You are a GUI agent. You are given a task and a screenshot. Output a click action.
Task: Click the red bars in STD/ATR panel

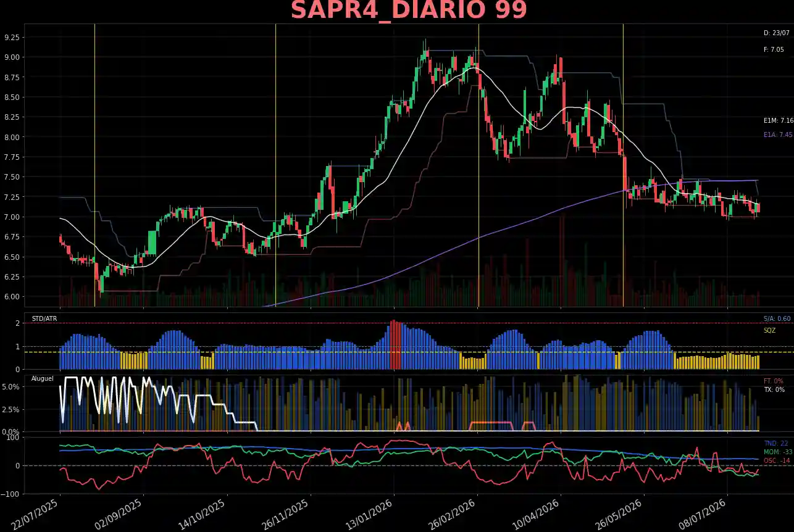pos(396,345)
